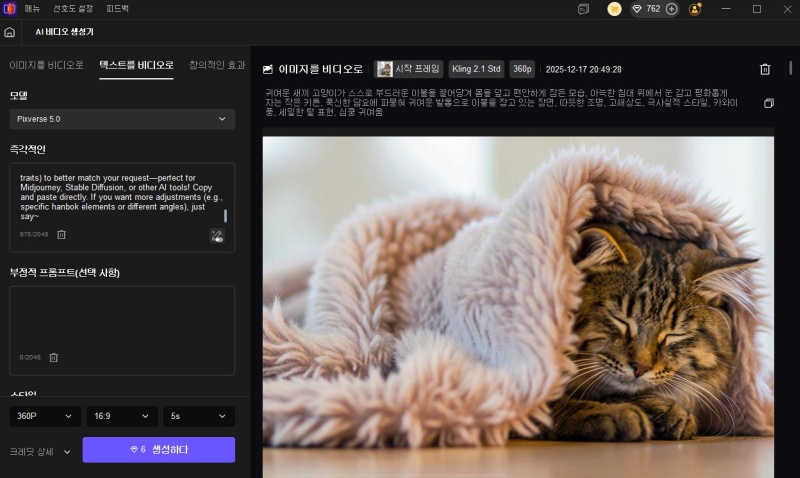Clear the negative prompt with trash icon
The height and width of the screenshot is (478, 800).
[54, 357]
